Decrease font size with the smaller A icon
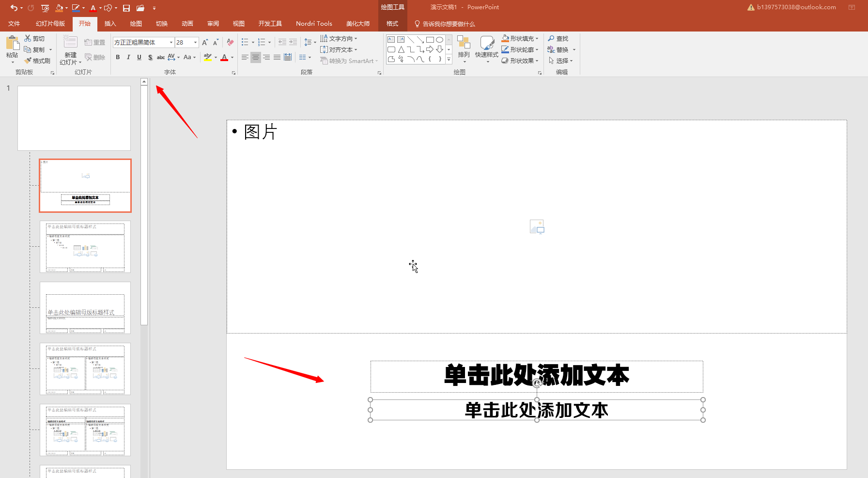The width and height of the screenshot is (868, 478). [216, 43]
